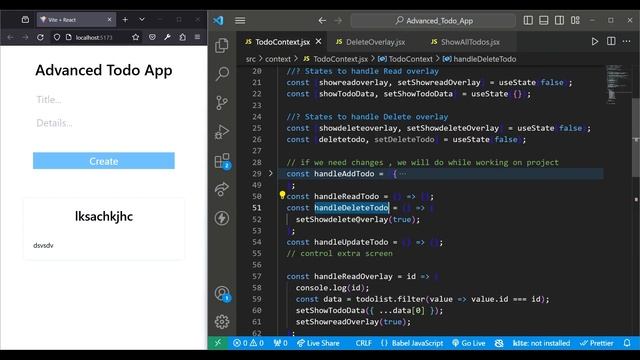Click the Copilot status bar icon

[499, 343]
